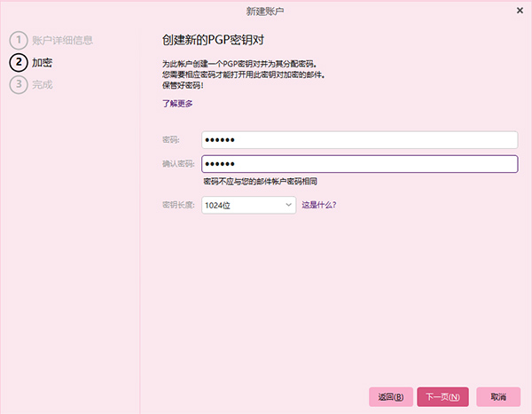Click the step 3 circle icon

(18, 84)
